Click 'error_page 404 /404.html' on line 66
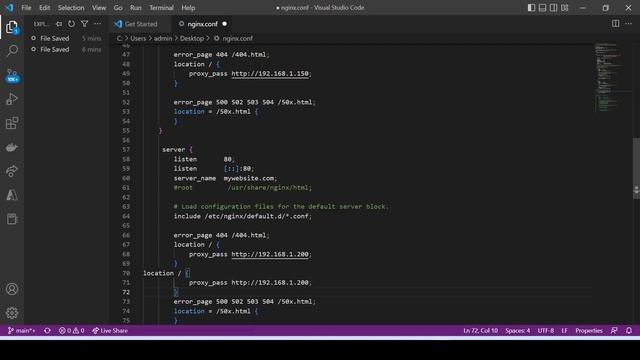Viewport: 640px width, 360px height. 221,235
